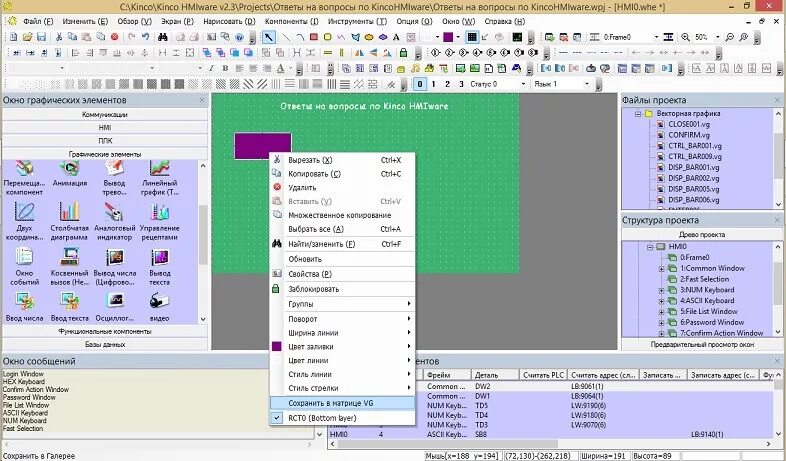The image size is (786, 461).
Task: Switch to state 2 button
Action: pos(448,84)
